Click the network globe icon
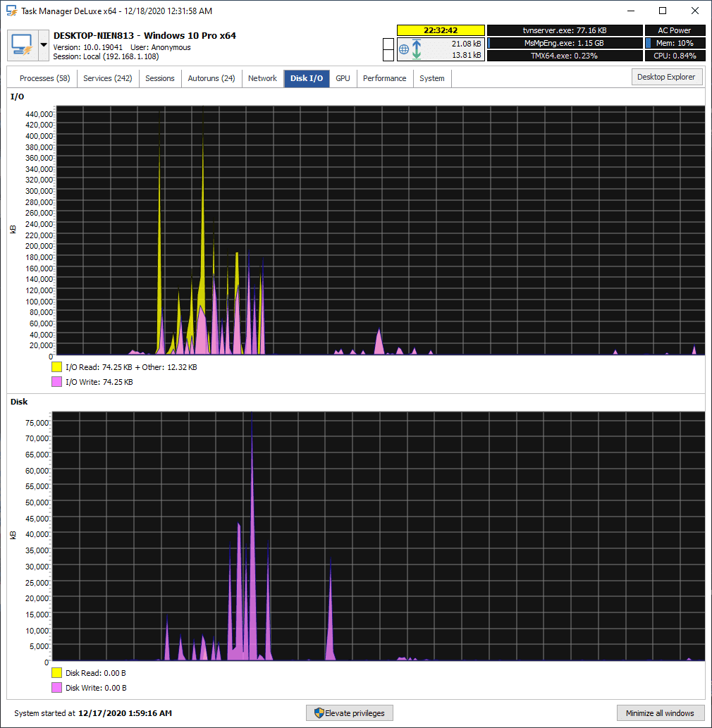Screen dimensions: 712x728 (404, 49)
